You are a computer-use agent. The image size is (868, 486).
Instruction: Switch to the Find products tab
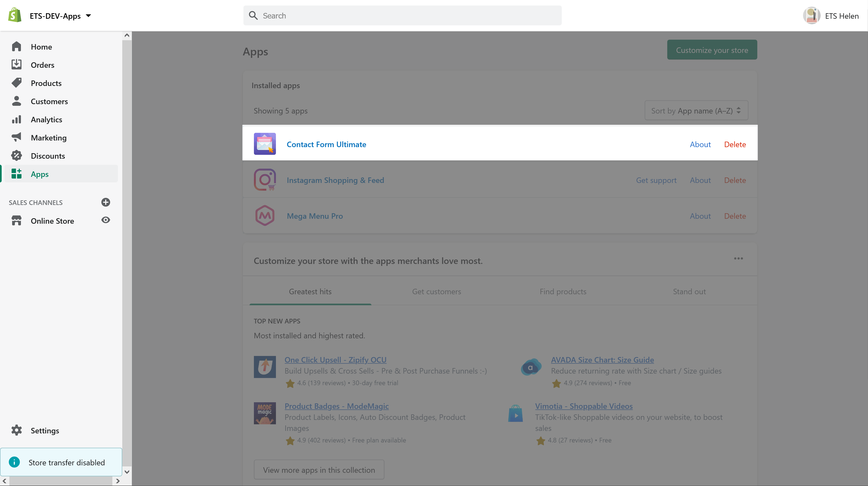pyautogui.click(x=563, y=291)
